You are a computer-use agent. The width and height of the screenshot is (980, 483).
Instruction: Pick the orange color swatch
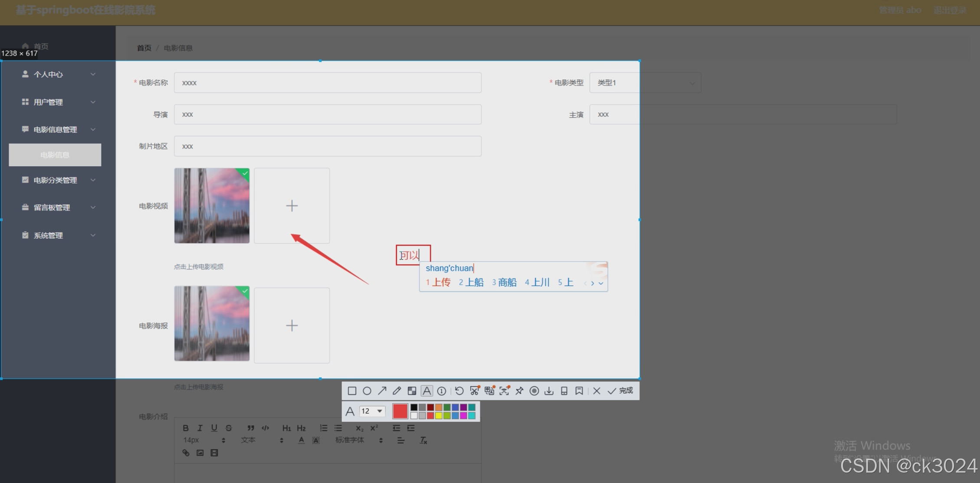pyautogui.click(x=439, y=407)
